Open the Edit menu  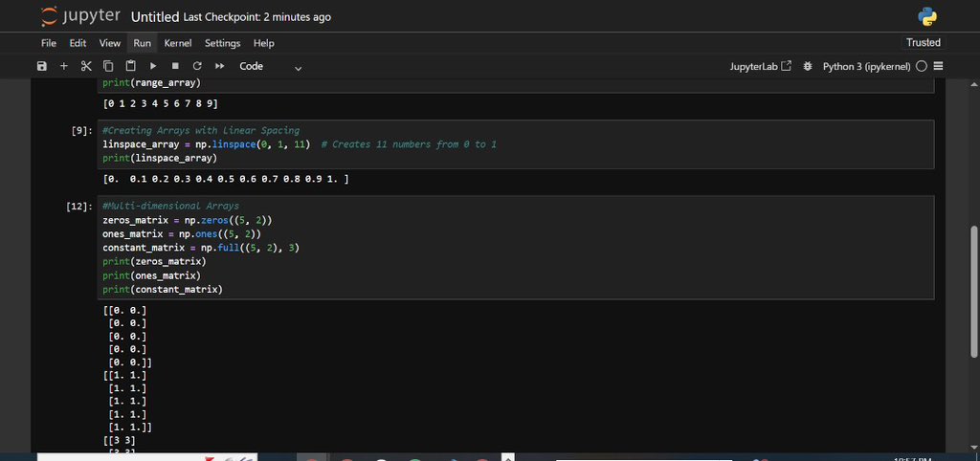(x=78, y=43)
